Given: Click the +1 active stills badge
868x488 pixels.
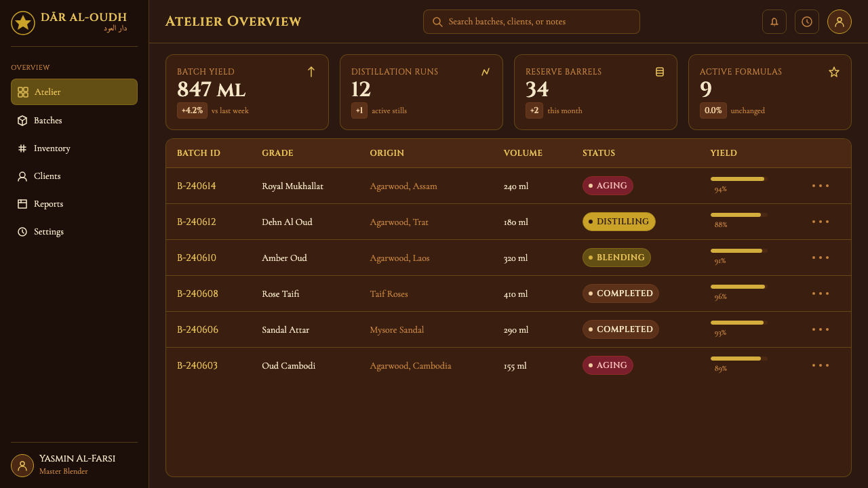Looking at the screenshot, I should 359,110.
